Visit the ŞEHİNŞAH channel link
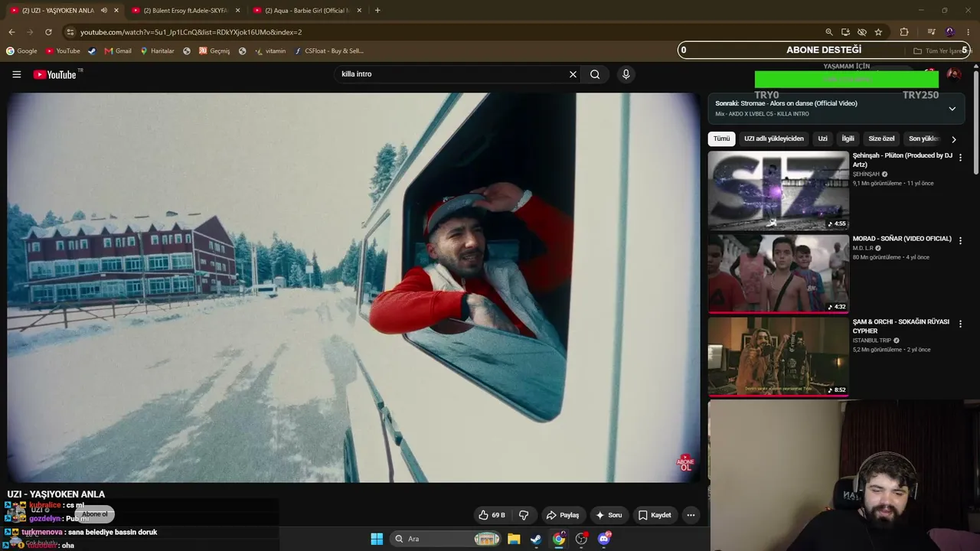This screenshot has height=551, width=980. coord(866,174)
